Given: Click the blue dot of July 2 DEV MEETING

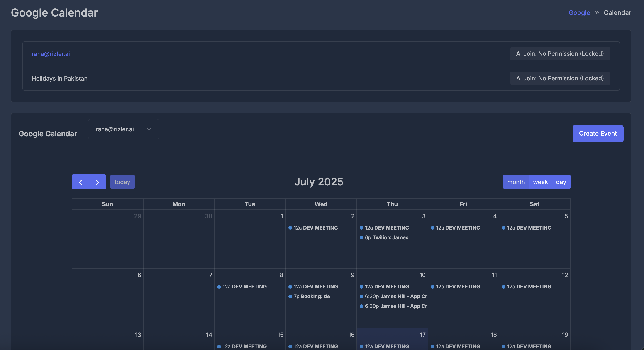Looking at the screenshot, I should [290, 228].
